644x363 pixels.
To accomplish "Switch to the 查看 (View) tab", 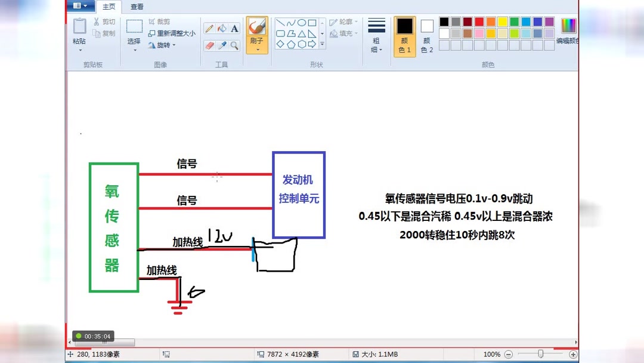I will 137,7.
